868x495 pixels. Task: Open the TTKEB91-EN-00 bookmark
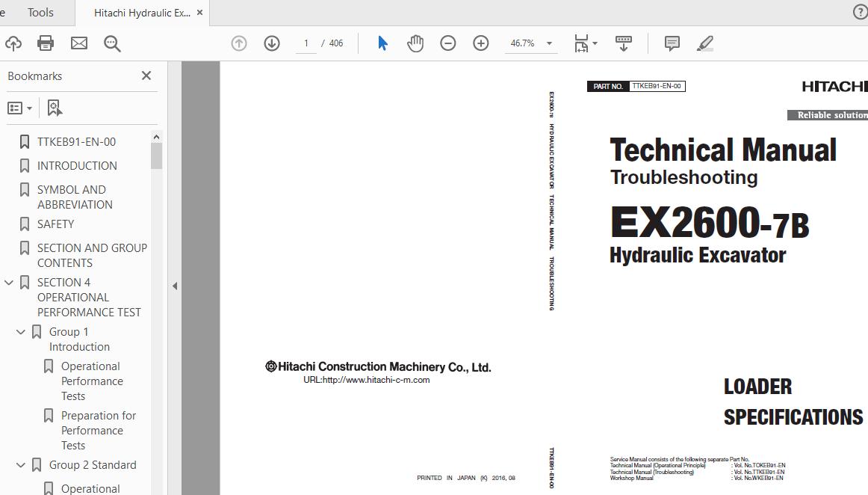(76, 142)
